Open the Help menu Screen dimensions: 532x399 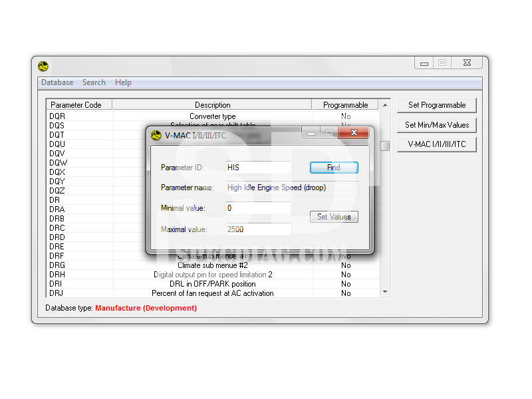coord(123,82)
